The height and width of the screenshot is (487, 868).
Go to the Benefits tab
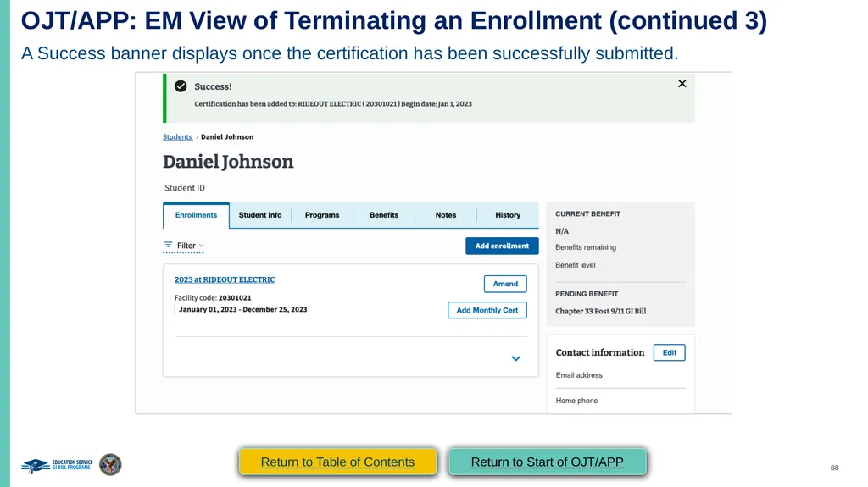coord(384,215)
